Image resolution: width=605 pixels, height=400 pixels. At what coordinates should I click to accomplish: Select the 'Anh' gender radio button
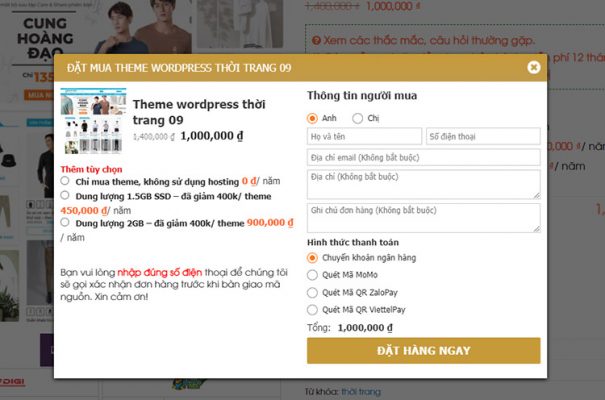[313, 117]
